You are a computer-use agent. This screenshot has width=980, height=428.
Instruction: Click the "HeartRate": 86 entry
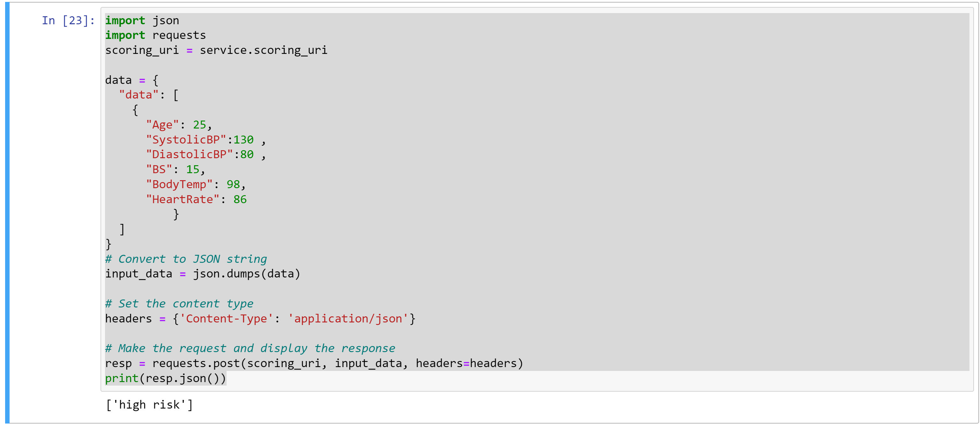pyautogui.click(x=196, y=200)
